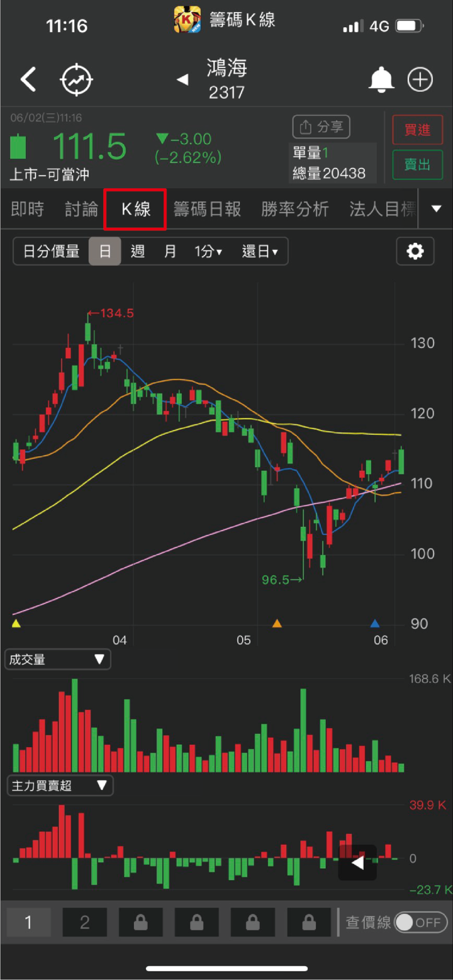Tap the back arrow icon
The image size is (453, 980).
[28, 80]
